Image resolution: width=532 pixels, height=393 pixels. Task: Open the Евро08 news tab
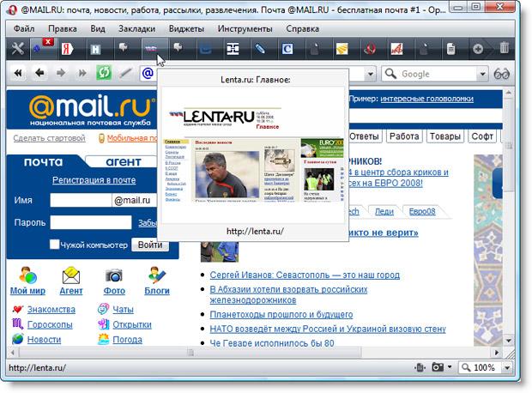coord(422,212)
